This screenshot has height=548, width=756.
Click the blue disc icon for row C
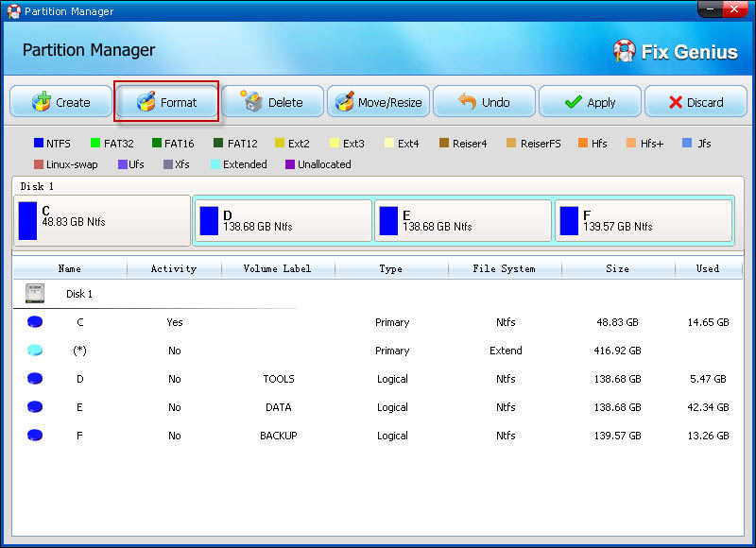coord(35,322)
